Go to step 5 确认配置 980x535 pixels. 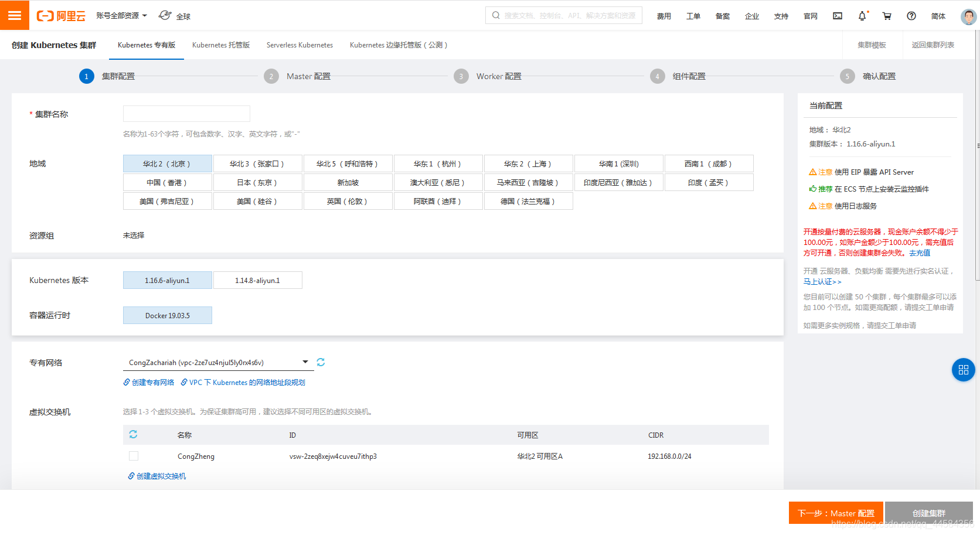[868, 76]
